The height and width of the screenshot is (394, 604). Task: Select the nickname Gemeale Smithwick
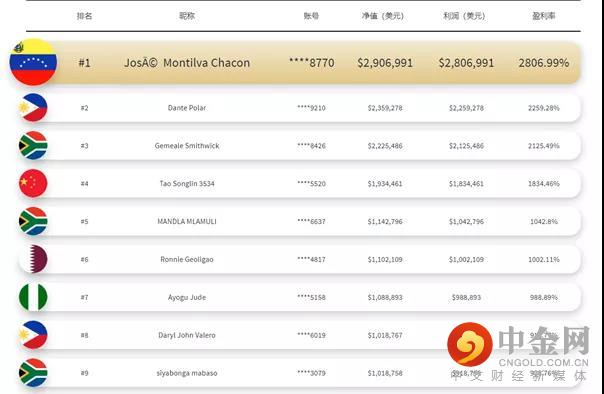tap(187, 146)
